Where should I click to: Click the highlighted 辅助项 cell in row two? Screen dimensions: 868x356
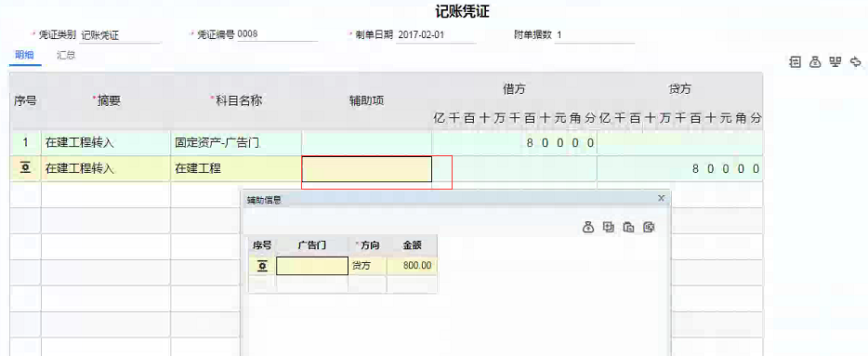pyautogui.click(x=366, y=169)
